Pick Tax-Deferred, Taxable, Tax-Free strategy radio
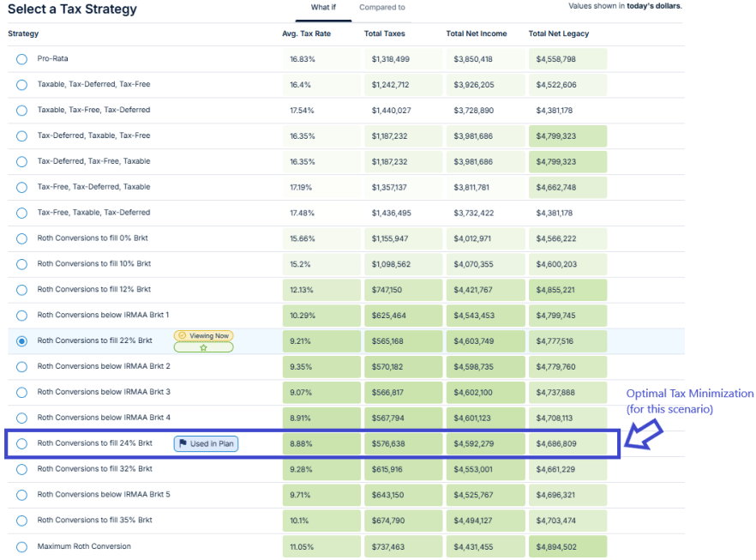Viewport: 756px width, 560px height. (21, 135)
